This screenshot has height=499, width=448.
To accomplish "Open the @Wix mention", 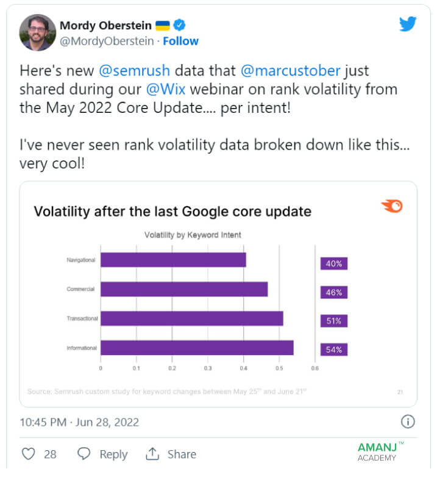I will (166, 89).
